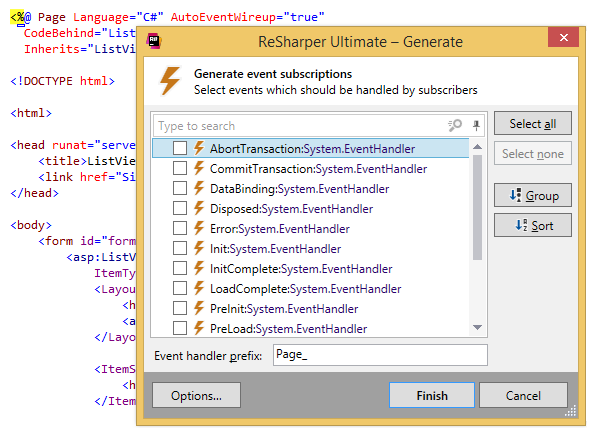Open the Options... dialog button
This screenshot has width=600, height=430.
point(196,395)
